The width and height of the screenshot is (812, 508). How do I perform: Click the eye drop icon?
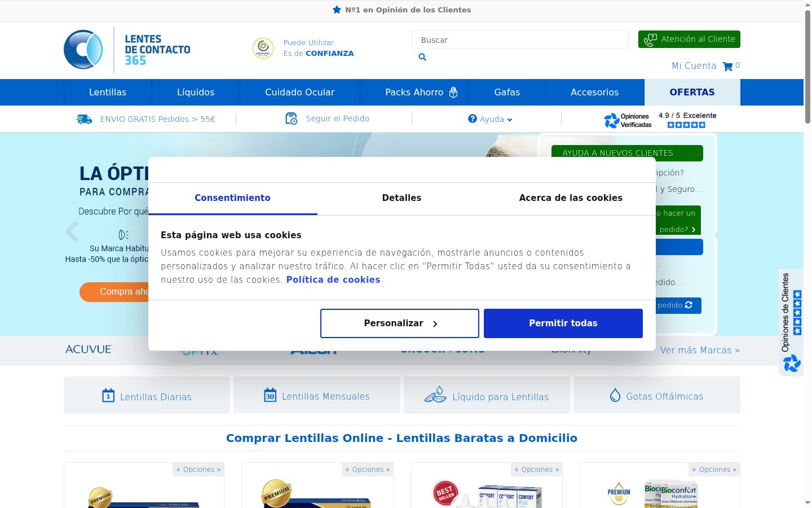[x=615, y=395]
